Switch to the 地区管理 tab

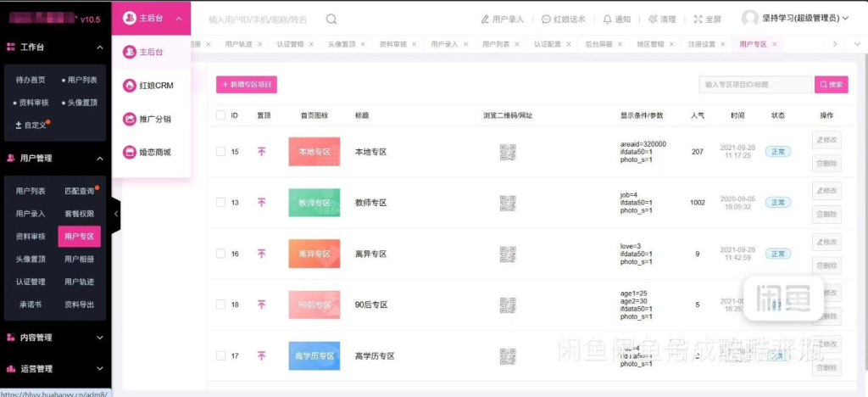(650, 44)
